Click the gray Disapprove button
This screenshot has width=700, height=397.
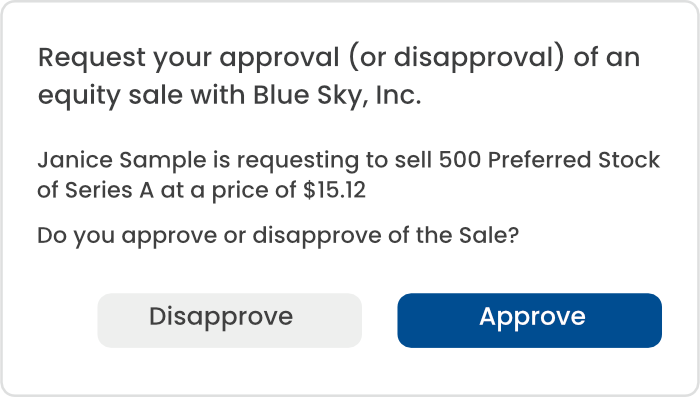[229, 320]
